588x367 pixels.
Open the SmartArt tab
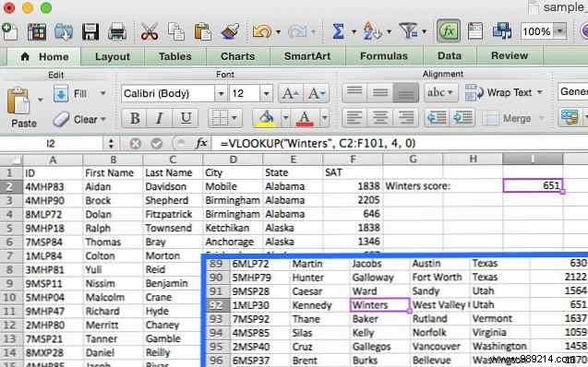[307, 56]
